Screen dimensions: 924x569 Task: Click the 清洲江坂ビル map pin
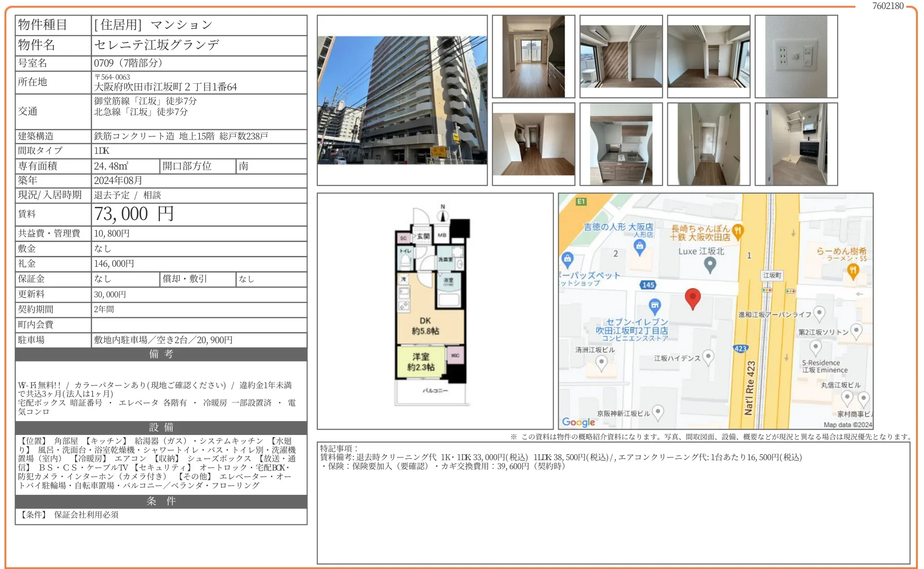[x=601, y=362]
